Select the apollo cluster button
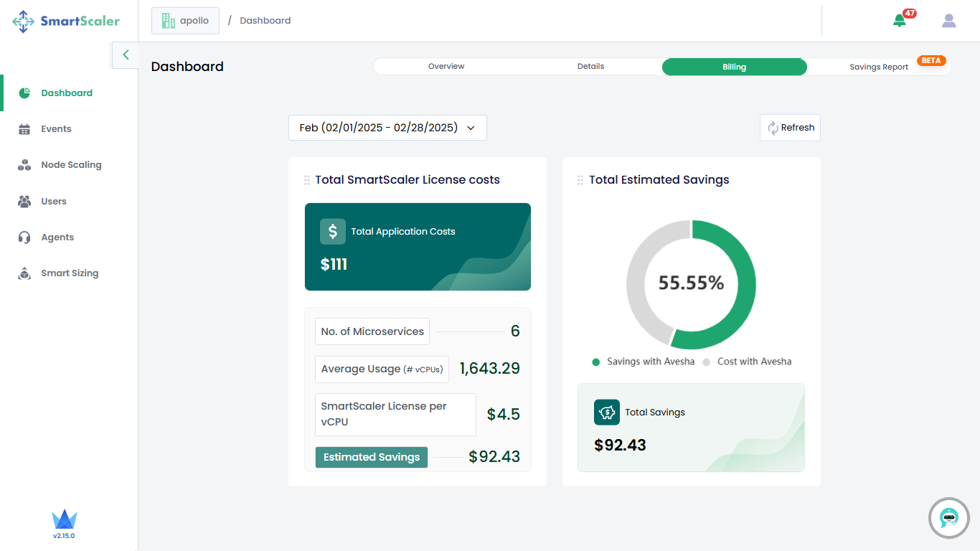Image resolution: width=980 pixels, height=551 pixels. click(x=185, y=21)
